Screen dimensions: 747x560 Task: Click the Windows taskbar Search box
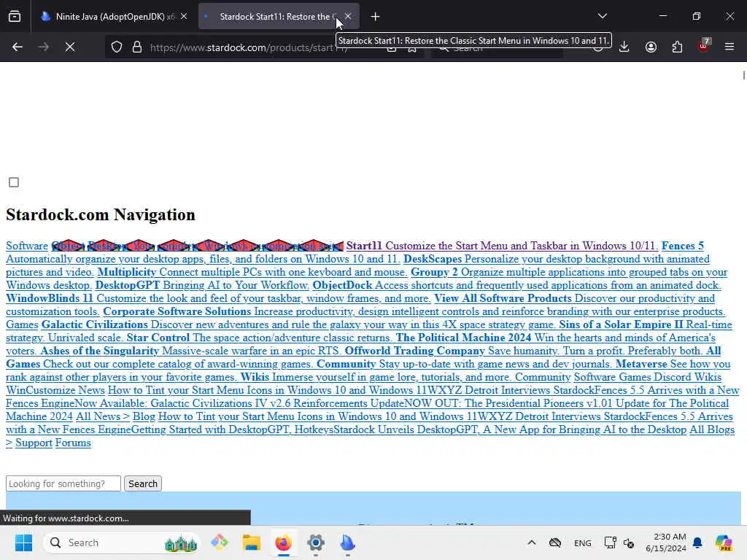(x=122, y=542)
